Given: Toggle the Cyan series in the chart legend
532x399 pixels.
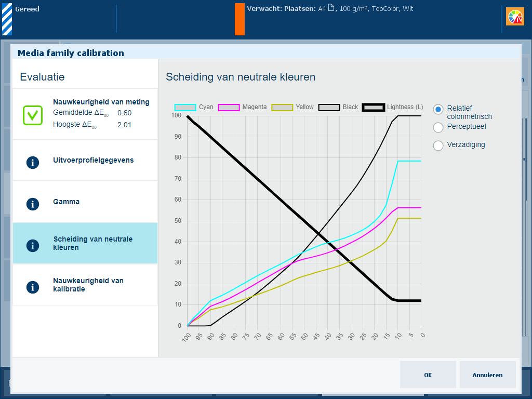Looking at the screenshot, I should [194, 107].
